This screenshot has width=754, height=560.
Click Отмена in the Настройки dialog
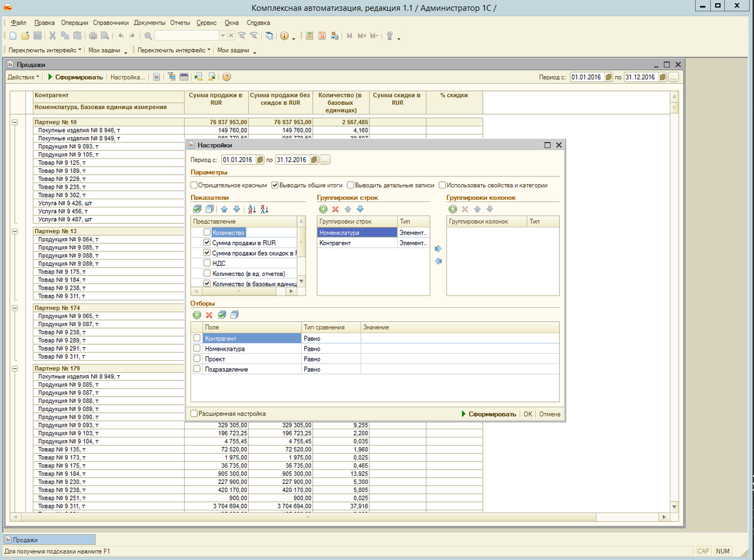click(x=550, y=414)
